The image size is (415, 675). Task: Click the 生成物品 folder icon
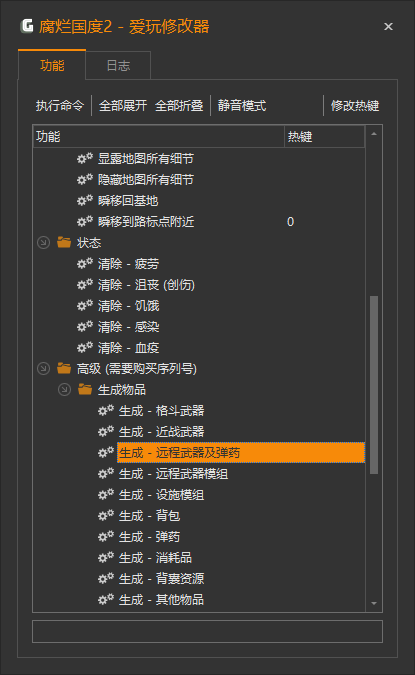tap(85, 390)
